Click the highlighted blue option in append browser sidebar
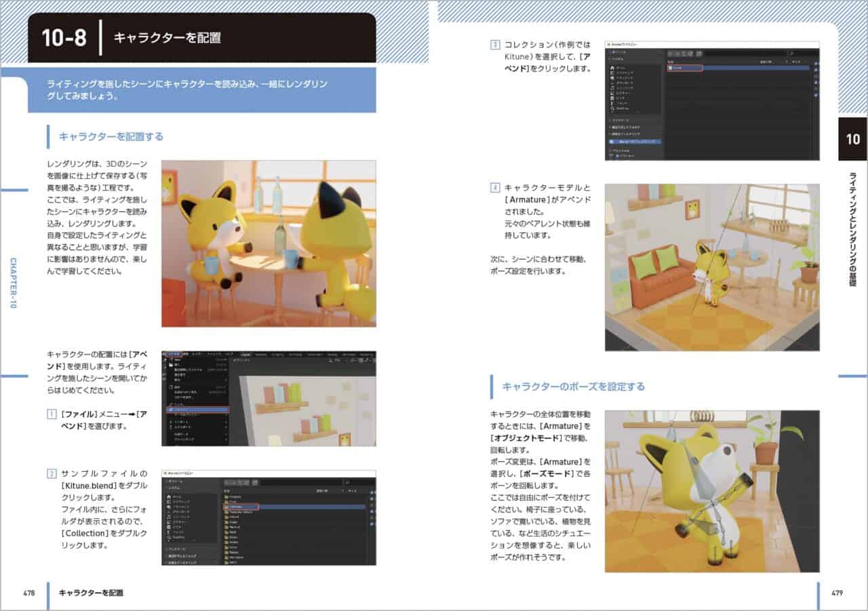 click(635, 142)
